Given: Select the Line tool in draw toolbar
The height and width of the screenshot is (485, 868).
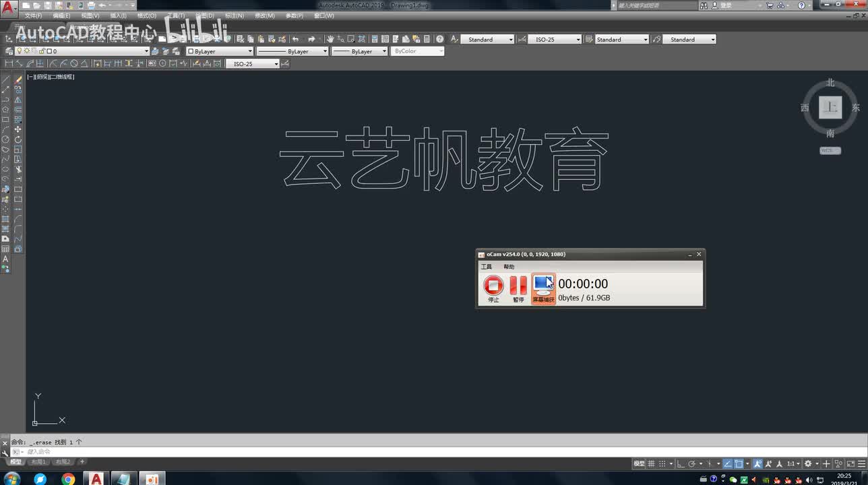Looking at the screenshot, I should coord(5,79).
